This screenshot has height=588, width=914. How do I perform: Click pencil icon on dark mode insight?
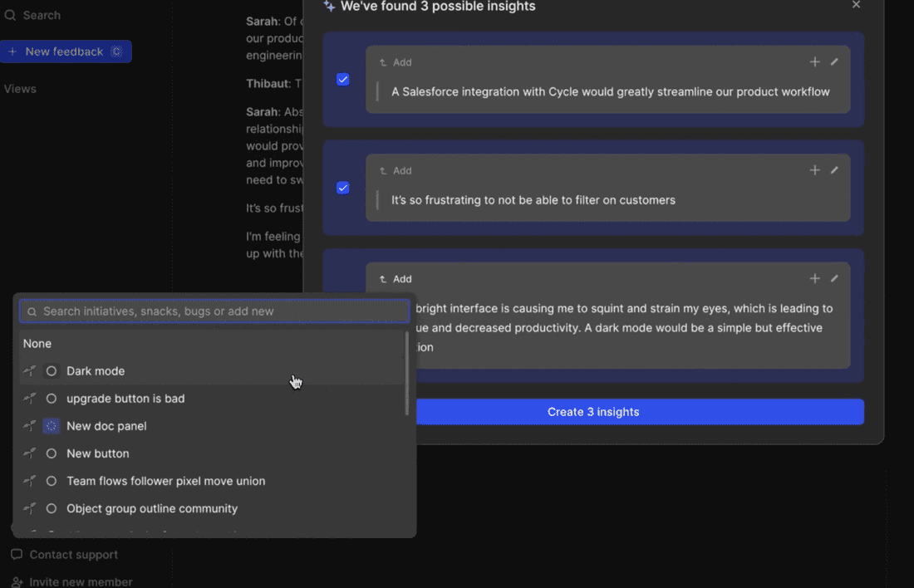click(834, 279)
